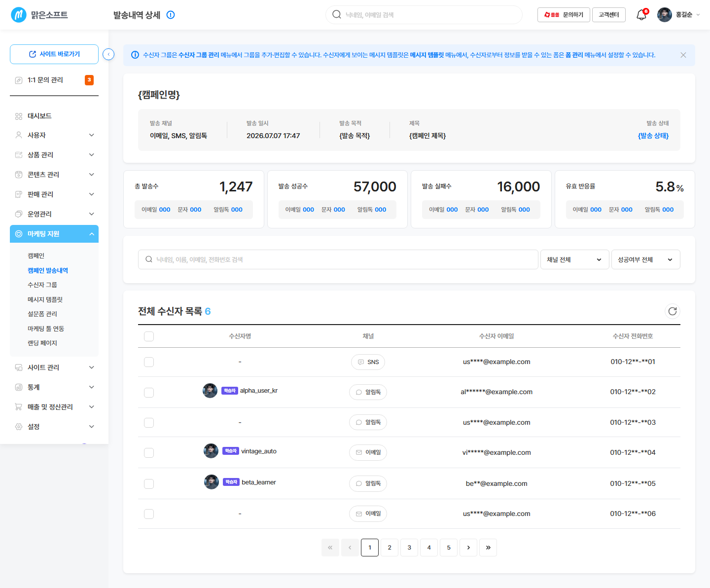Go to the next page with the arrow icon

[468, 548]
